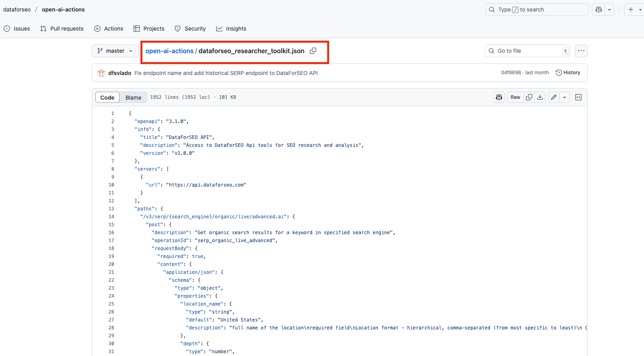Viewport: 644px width, 356px height.
Task: Click line number 1
Action: 112,114
